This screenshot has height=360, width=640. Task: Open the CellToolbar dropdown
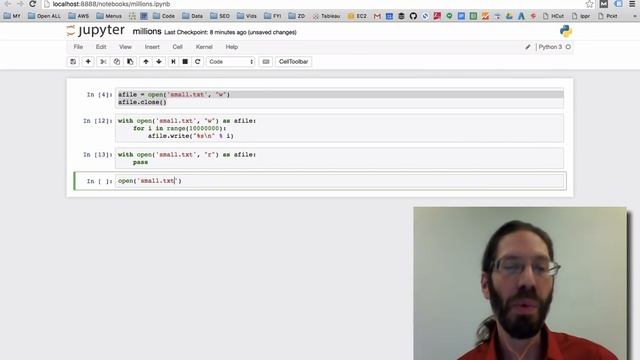pos(293,62)
